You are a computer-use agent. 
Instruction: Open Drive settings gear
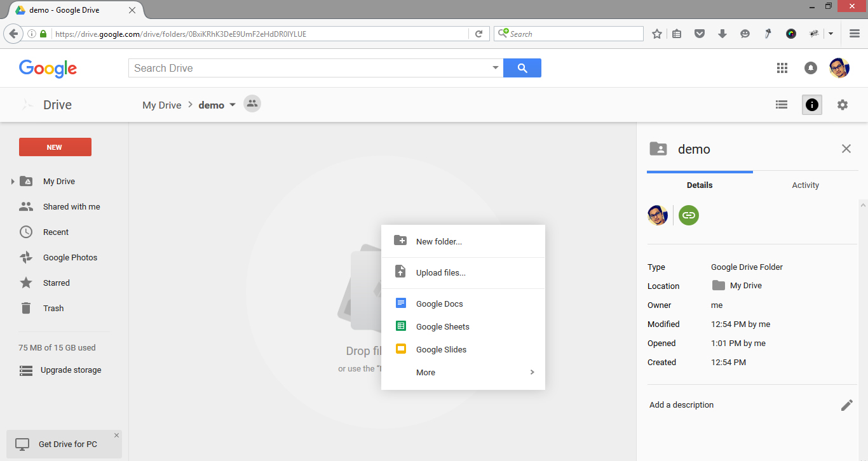tap(843, 104)
